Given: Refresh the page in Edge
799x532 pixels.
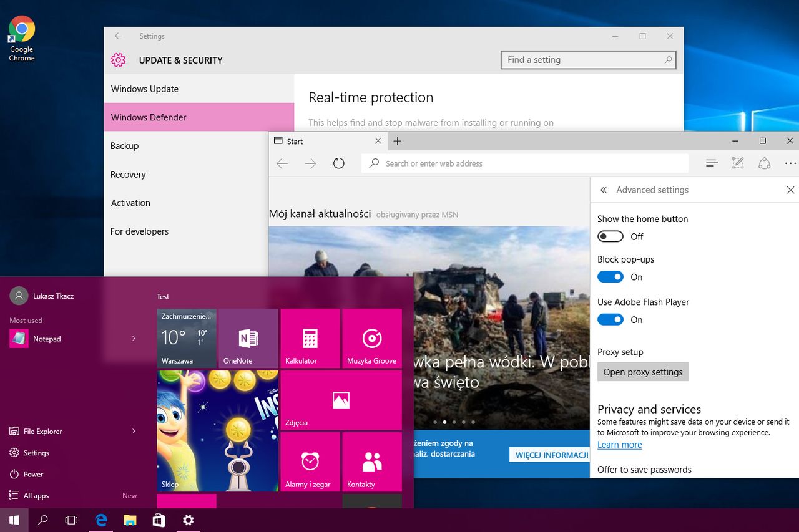Looking at the screenshot, I should [x=338, y=163].
